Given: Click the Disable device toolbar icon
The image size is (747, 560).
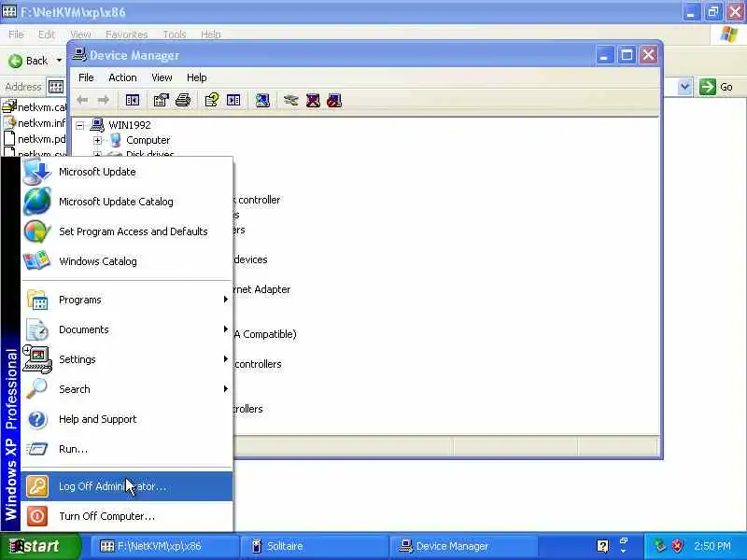Looking at the screenshot, I should (334, 100).
